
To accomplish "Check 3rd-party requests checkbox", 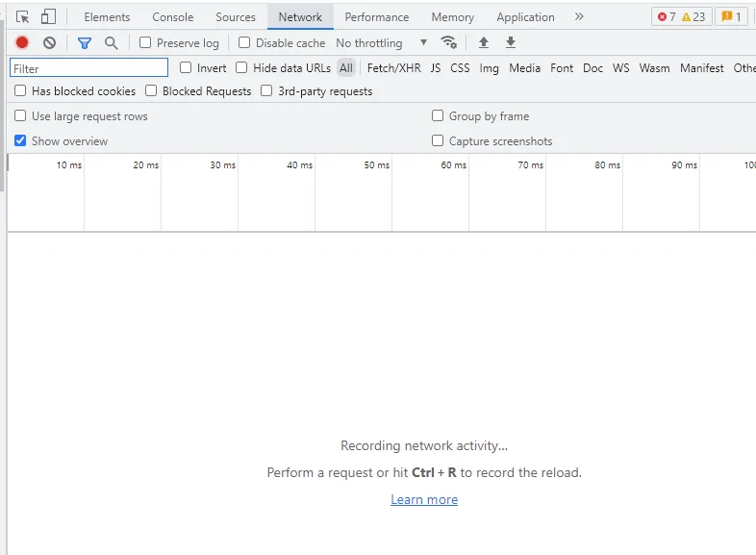I will (266, 90).
